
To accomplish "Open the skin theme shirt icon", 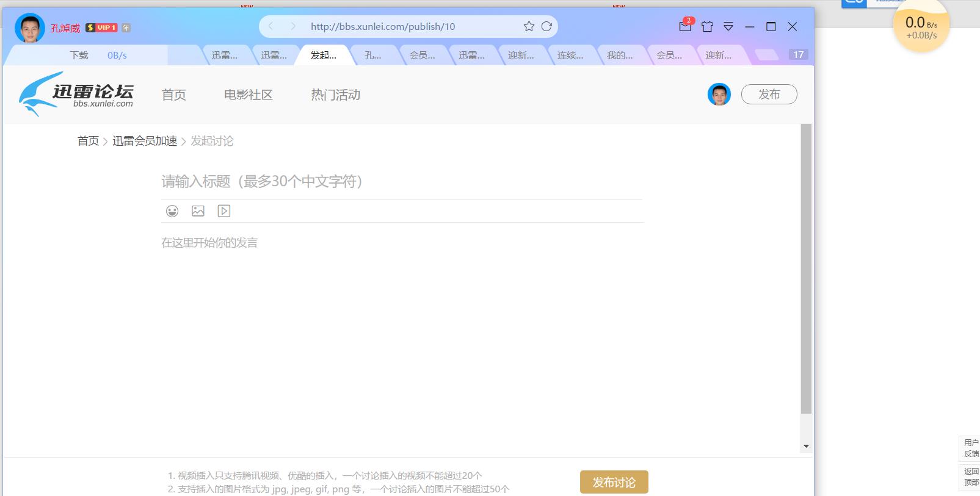I will (707, 26).
